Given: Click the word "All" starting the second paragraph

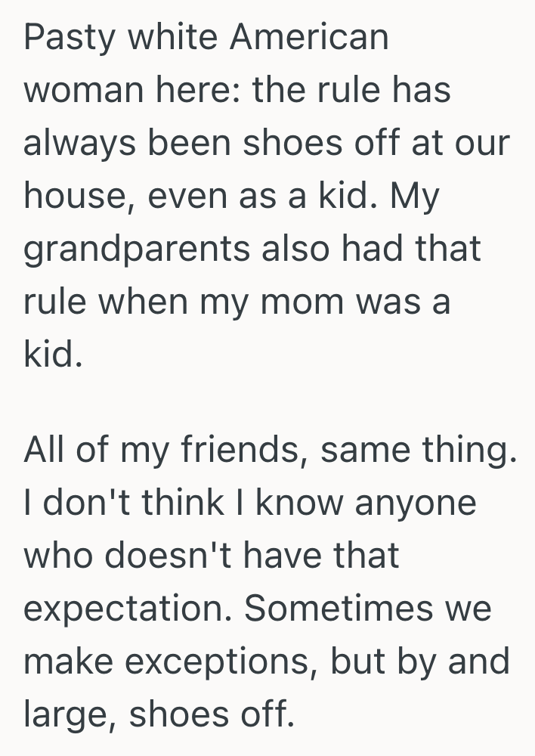Looking at the screenshot, I should point(45,451).
